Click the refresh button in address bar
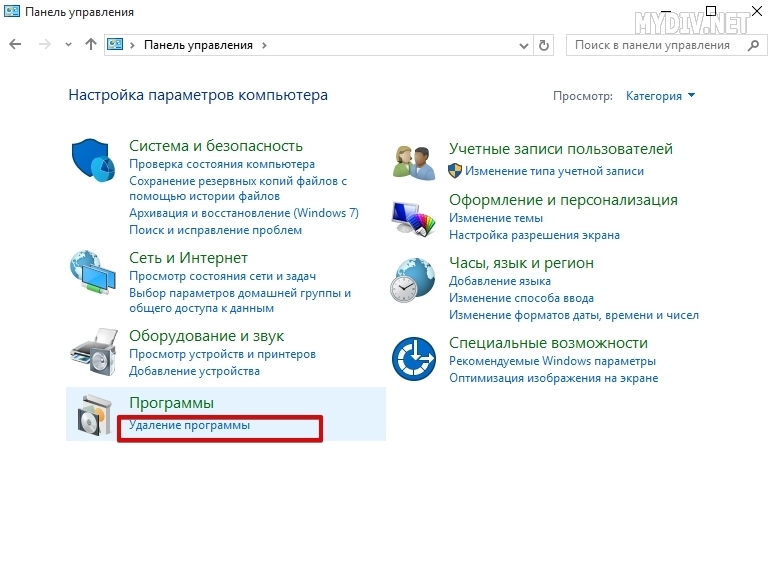 [x=544, y=45]
